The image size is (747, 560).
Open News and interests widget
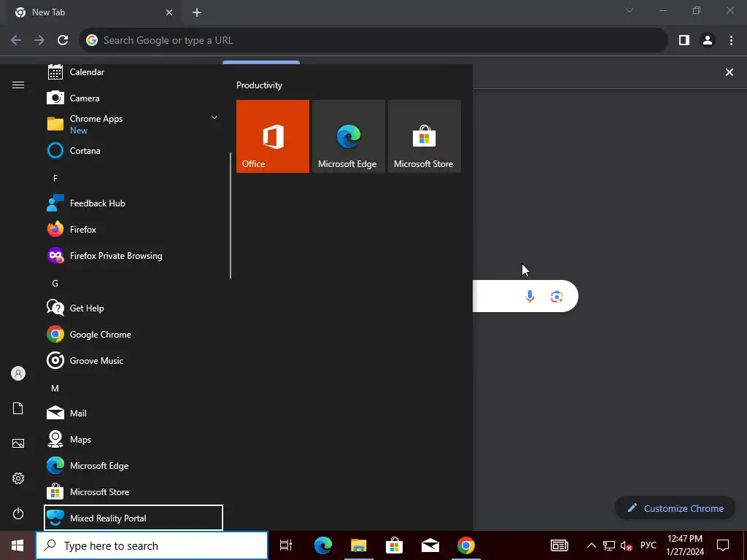(560, 545)
